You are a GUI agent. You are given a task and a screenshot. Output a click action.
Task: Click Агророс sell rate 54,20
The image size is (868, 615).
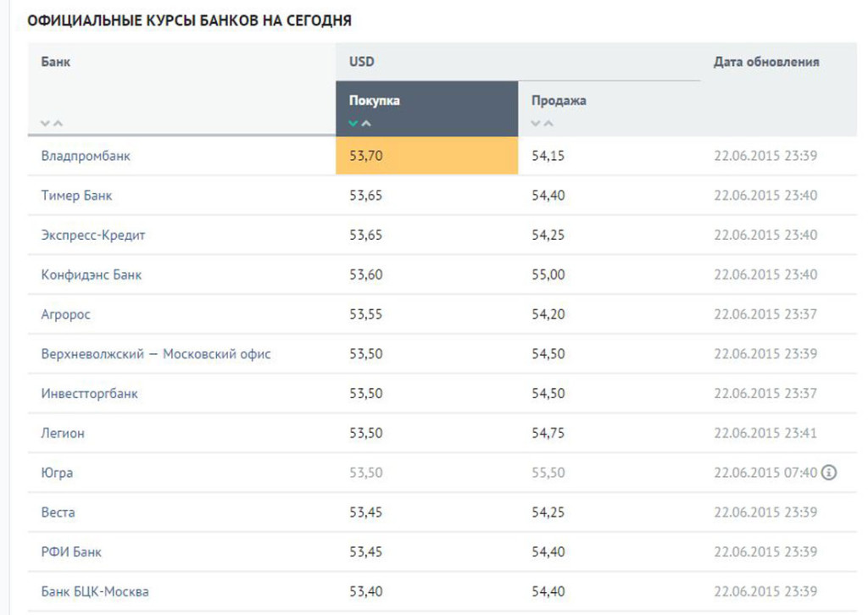point(548,314)
